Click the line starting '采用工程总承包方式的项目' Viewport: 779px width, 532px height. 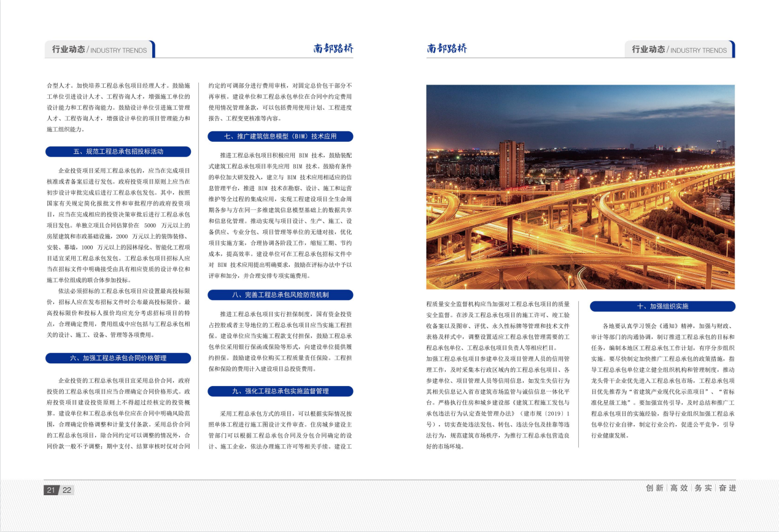click(x=286, y=414)
